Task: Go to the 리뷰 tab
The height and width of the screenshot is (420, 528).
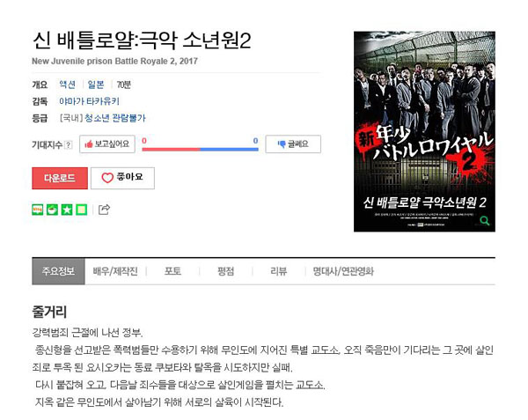Action: coord(278,271)
